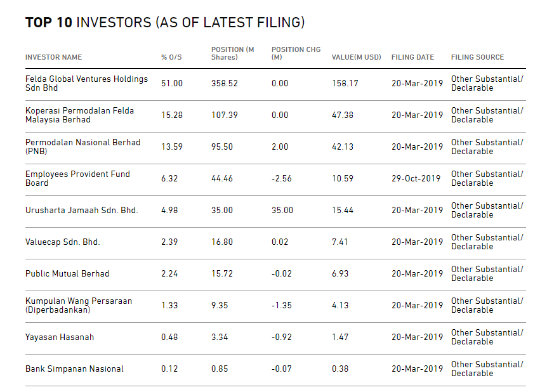Click the Position (M Shares) column header
The width and height of the screenshot is (547, 392).
pos(232,53)
